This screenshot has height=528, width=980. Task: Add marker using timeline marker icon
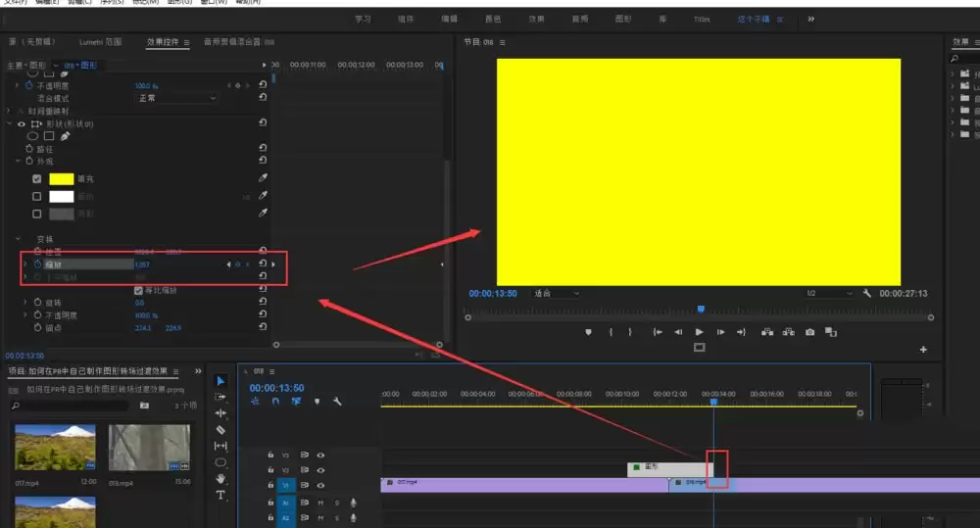tap(317, 402)
